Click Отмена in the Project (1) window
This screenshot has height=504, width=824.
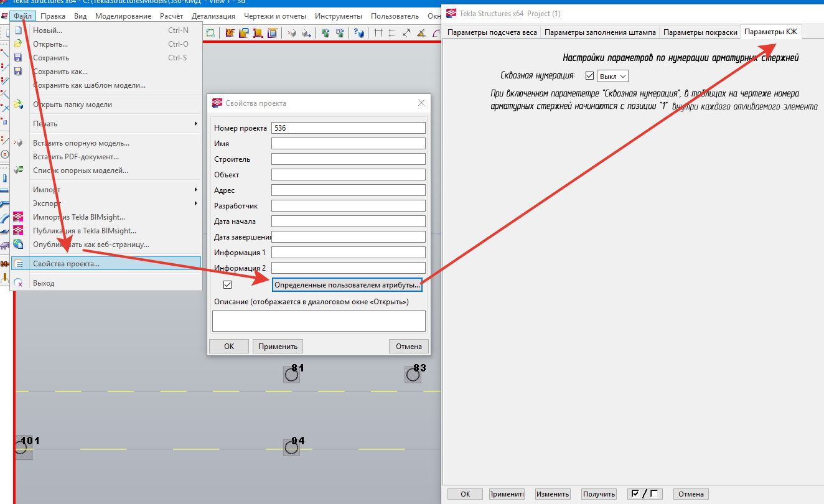pos(691,494)
